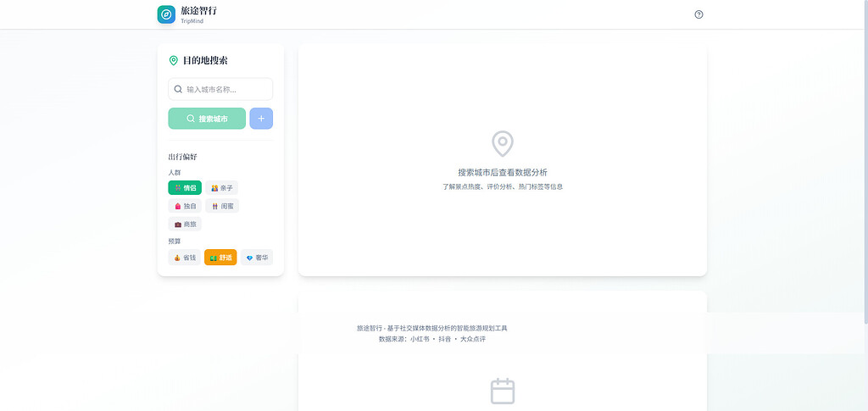This screenshot has width=868, height=411.
Task: Open the help question-mark icon
Action: click(698, 14)
